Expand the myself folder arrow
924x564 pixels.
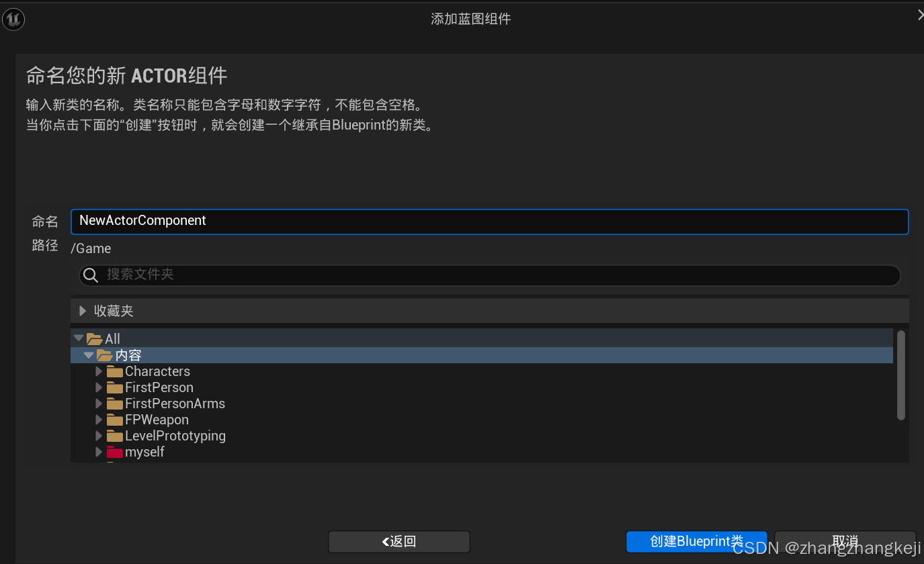(x=99, y=452)
